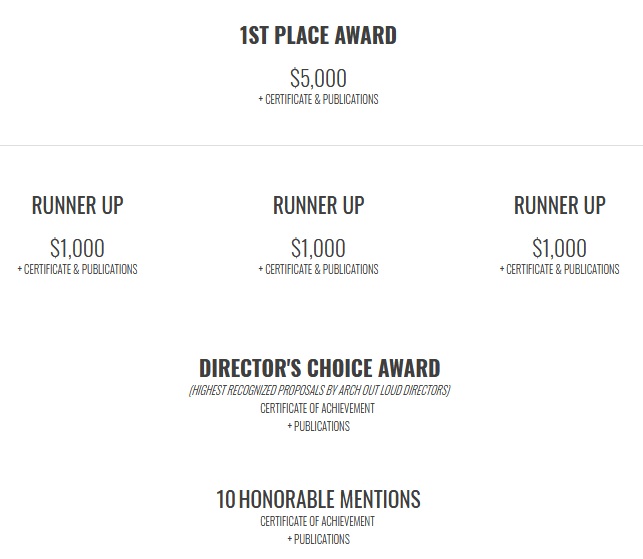The image size is (643, 559).
Task: Click left runner up certificate & publications text
Action: click(x=78, y=269)
